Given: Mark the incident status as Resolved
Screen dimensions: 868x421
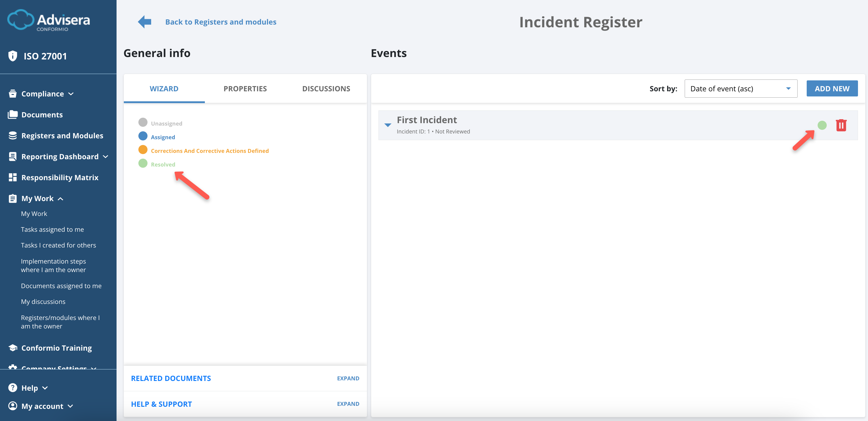Looking at the screenshot, I should point(163,164).
